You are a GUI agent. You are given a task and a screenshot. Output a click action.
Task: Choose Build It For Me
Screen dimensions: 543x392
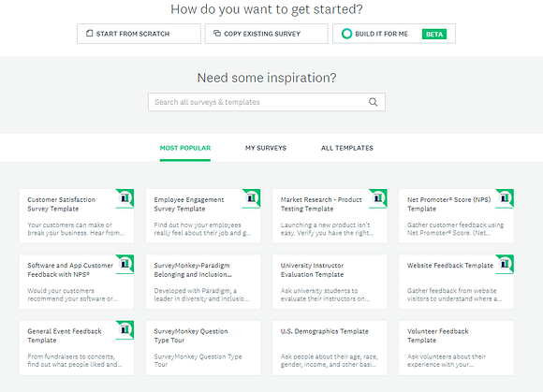(x=394, y=34)
